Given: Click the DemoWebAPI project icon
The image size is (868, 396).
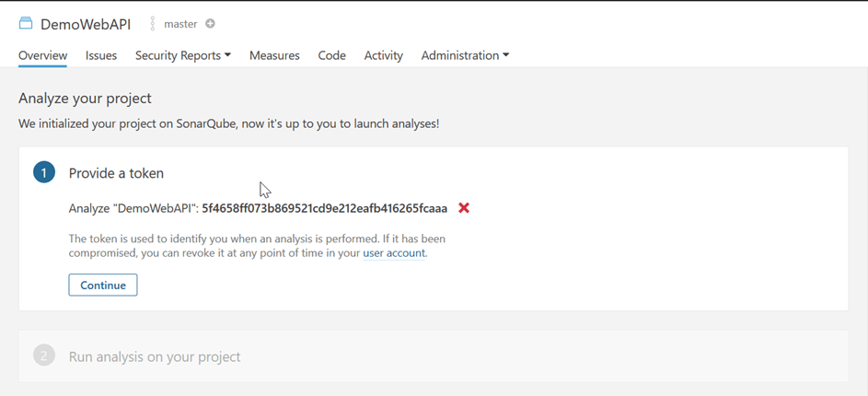Looking at the screenshot, I should 26,24.
